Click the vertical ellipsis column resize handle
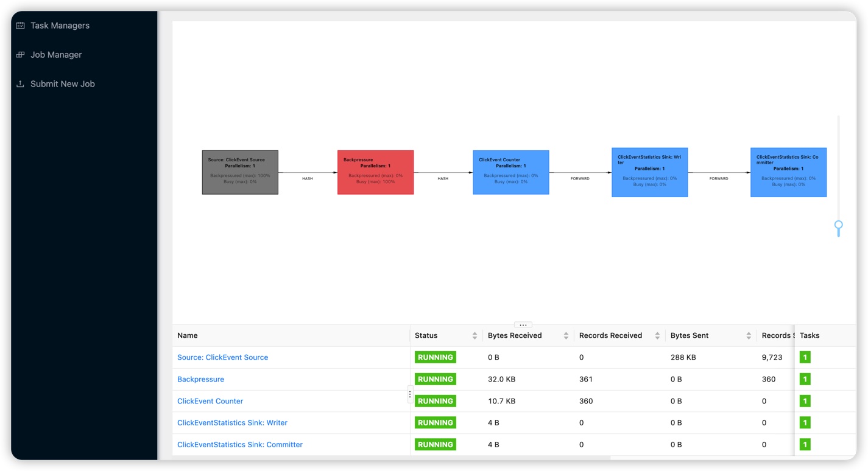Screen dimensions: 868x471 tap(410, 395)
